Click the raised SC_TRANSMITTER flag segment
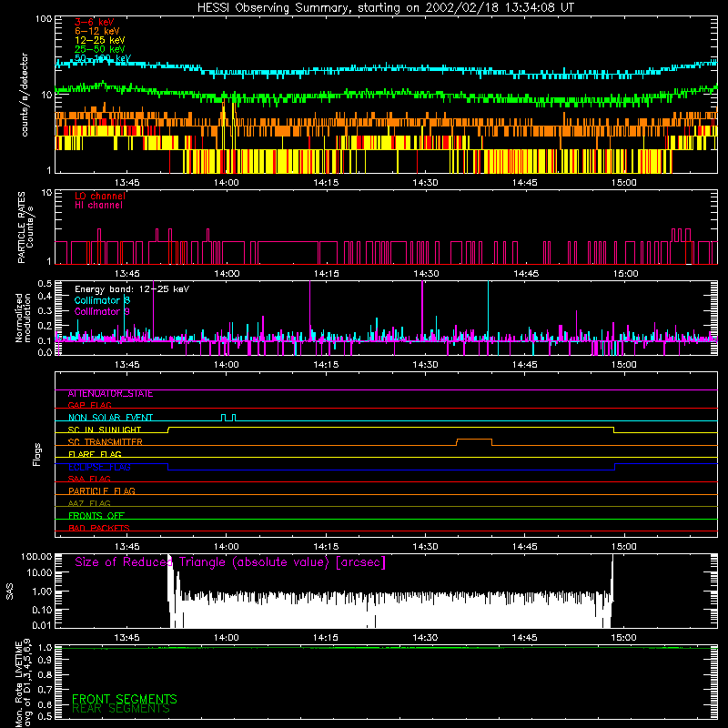Viewport: 728px width, 728px height. pyautogui.click(x=474, y=440)
